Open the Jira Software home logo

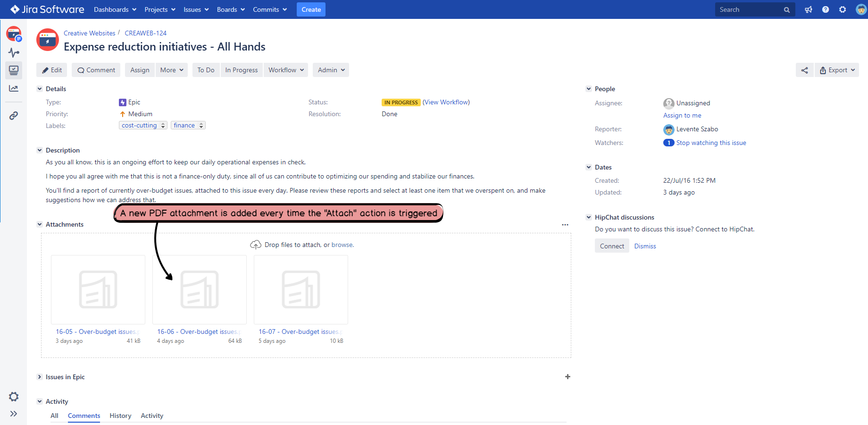(x=47, y=9)
